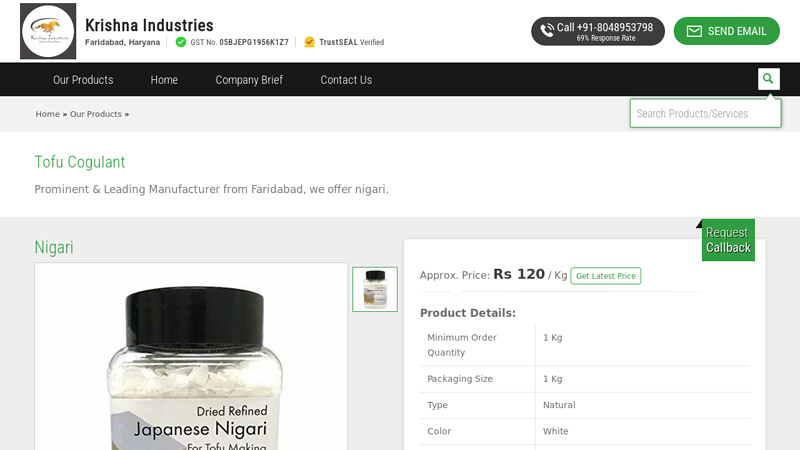Click the phone icon to call the seller
This screenshot has width=800, height=450.
[x=547, y=31]
